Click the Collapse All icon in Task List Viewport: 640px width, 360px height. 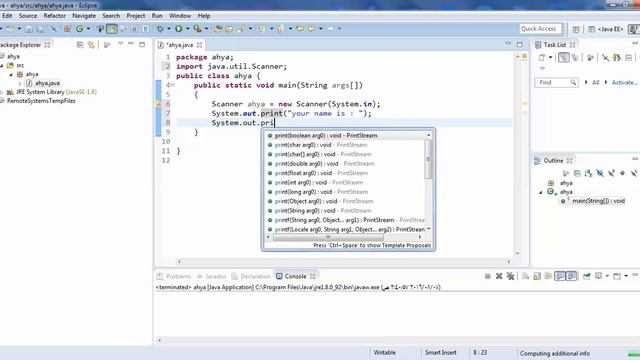coord(629,58)
